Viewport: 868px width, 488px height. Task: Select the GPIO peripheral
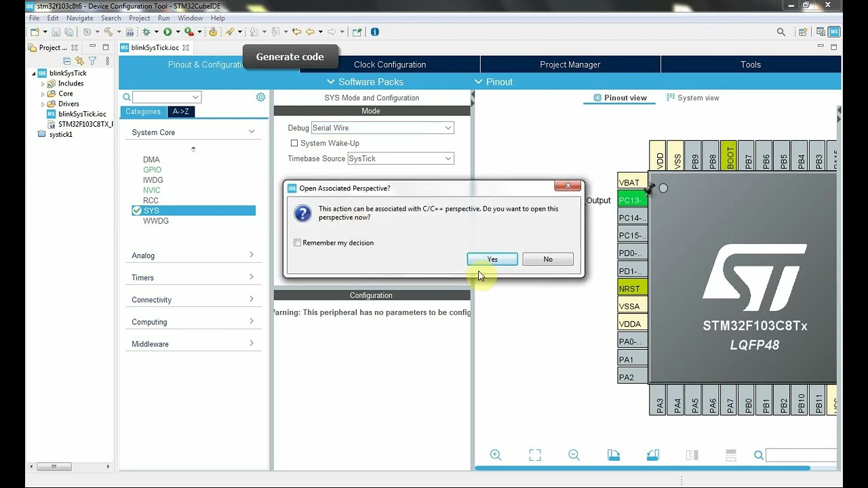click(x=152, y=169)
